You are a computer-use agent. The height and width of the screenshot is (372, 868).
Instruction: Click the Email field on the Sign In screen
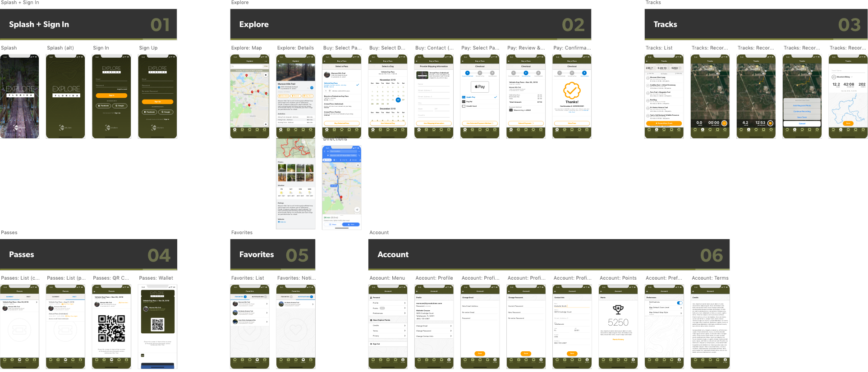tap(111, 80)
